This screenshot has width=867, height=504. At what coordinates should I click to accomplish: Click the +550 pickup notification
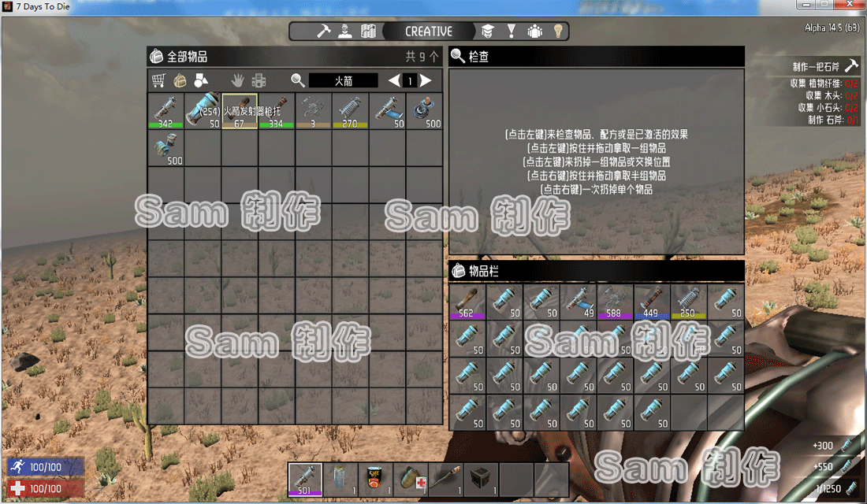point(823,467)
